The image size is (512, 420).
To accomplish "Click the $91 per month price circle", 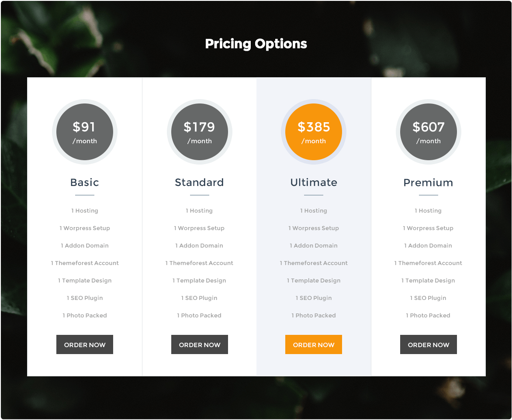I will [x=85, y=132].
